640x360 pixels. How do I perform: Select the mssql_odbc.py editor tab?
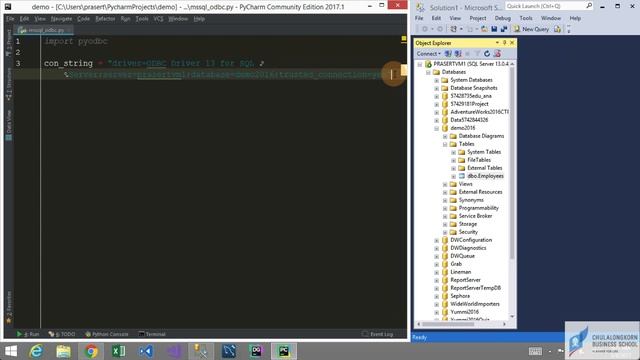[x=43, y=30]
